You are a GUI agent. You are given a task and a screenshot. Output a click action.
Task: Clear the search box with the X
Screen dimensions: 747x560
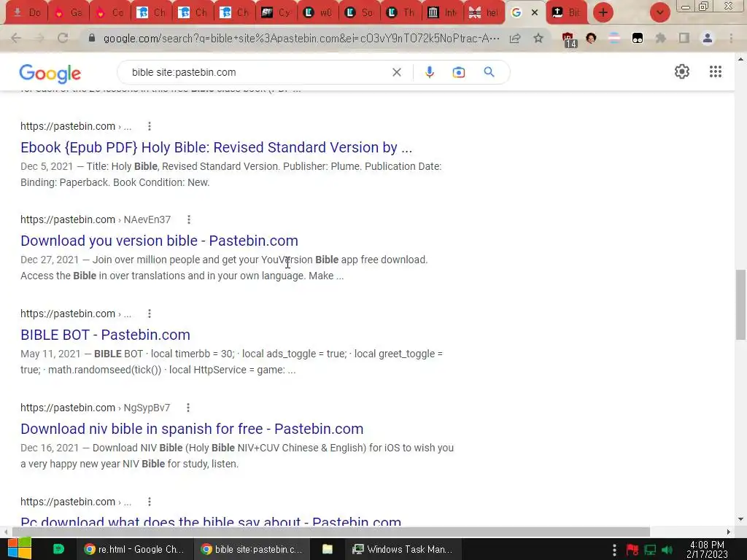396,72
